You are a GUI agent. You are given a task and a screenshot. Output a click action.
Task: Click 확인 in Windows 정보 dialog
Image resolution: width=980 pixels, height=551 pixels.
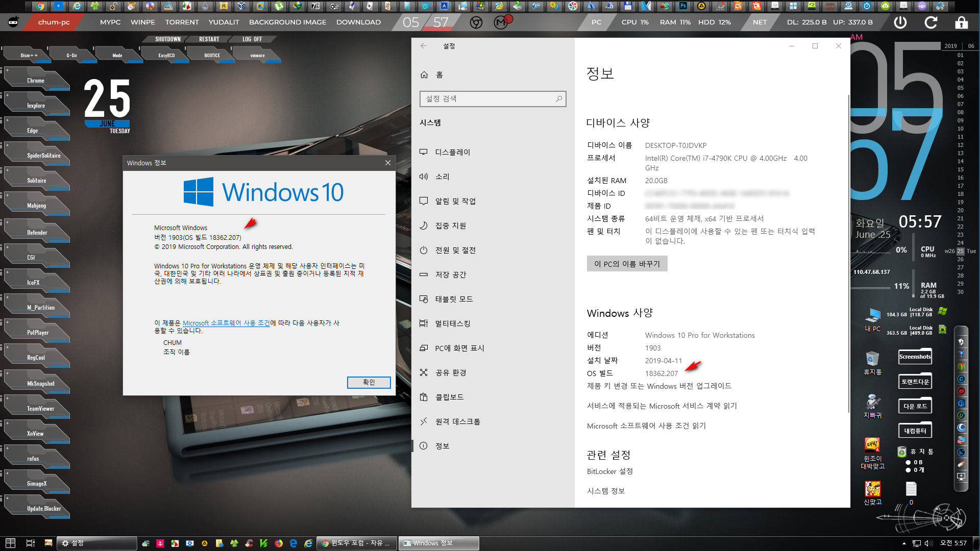(369, 382)
